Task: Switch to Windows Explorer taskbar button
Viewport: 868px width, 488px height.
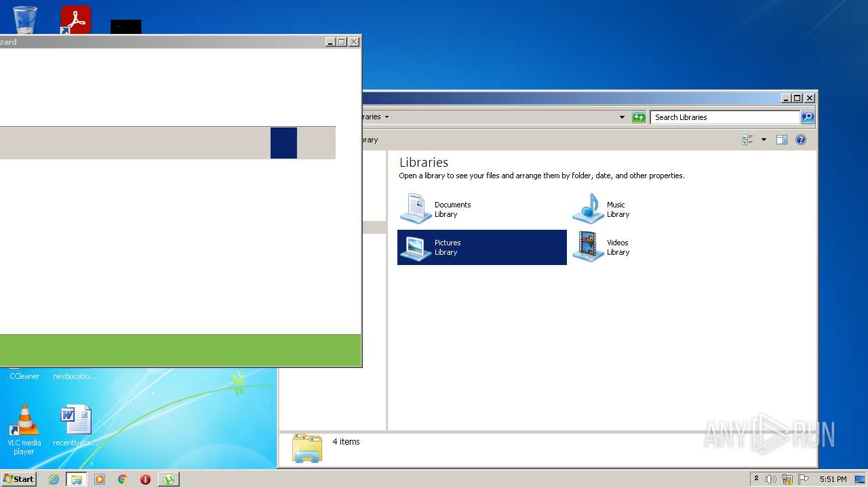Action: (x=77, y=479)
